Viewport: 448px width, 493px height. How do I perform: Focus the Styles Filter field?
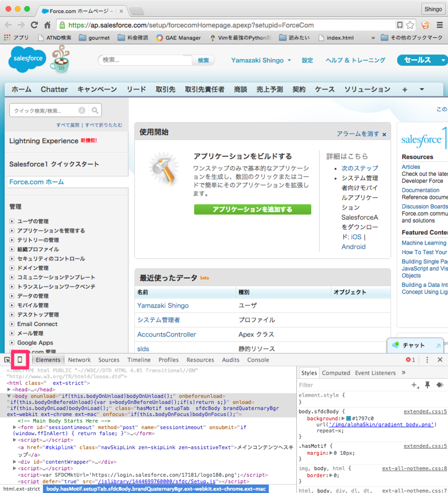click(x=352, y=385)
